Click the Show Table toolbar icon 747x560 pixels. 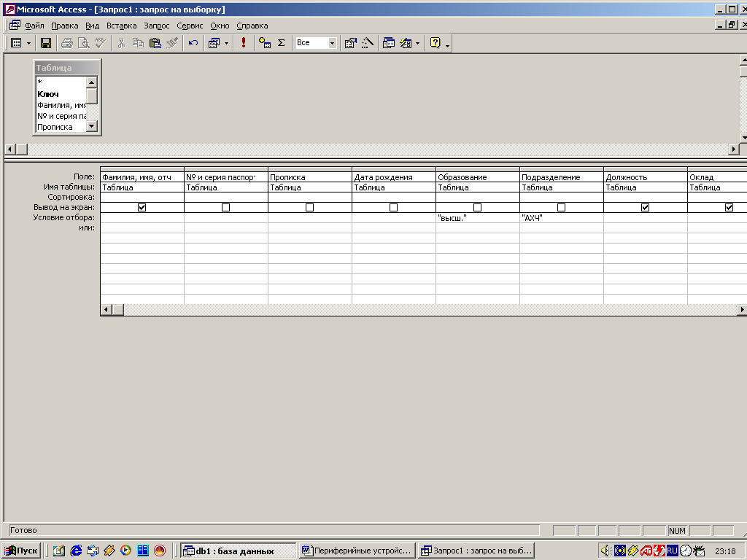pos(265,43)
